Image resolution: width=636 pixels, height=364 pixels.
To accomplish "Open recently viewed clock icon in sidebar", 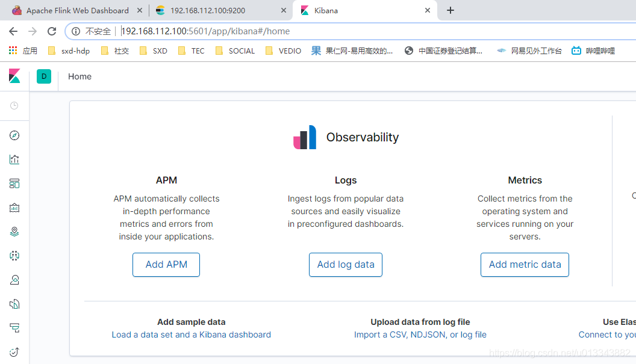I will click(x=14, y=106).
